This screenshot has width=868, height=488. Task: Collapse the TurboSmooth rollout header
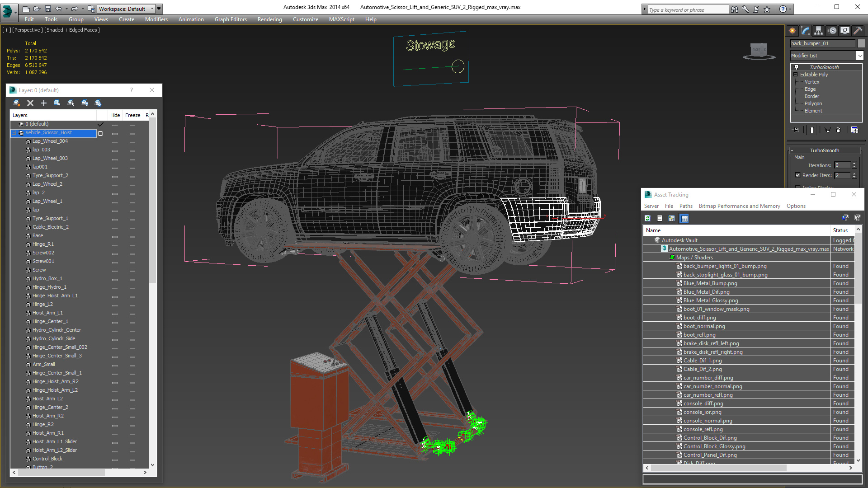[x=825, y=150]
